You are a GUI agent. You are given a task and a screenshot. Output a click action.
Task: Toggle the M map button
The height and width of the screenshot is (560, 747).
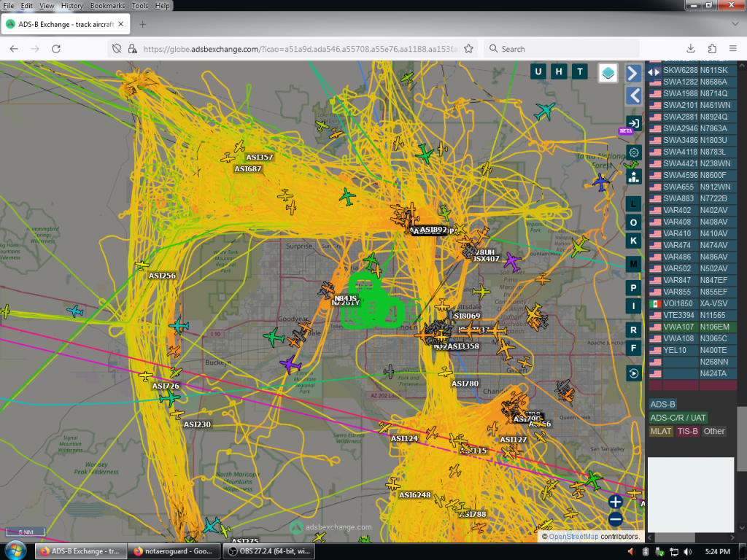(x=634, y=264)
